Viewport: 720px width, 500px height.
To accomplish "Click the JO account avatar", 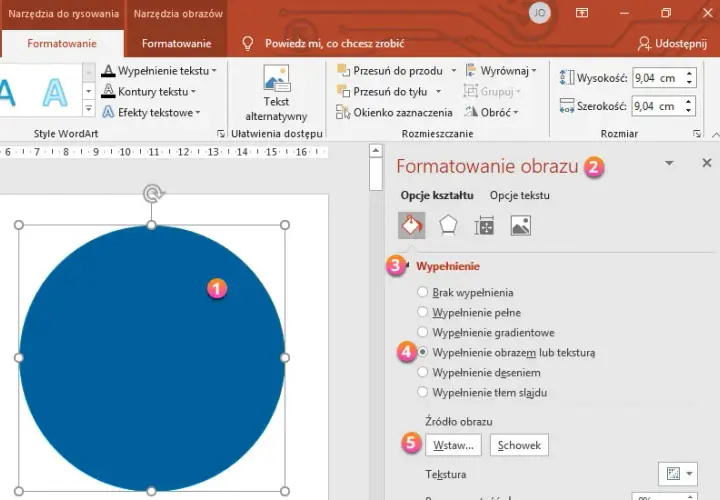I will point(540,13).
